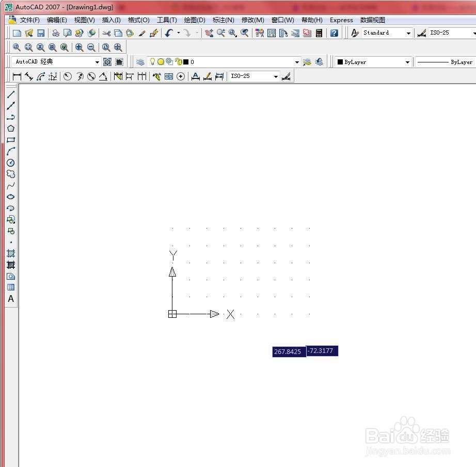The height and width of the screenshot is (467, 476).
Task: Click the Plot print icon
Action: click(x=56, y=33)
